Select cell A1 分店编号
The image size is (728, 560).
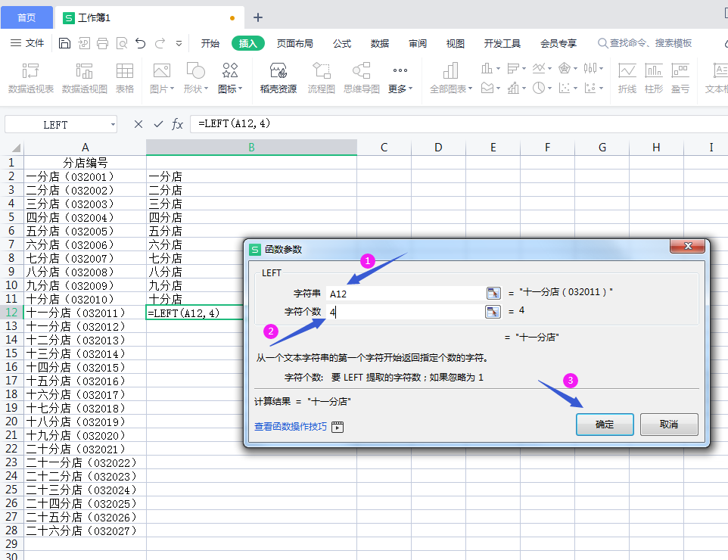click(85, 163)
